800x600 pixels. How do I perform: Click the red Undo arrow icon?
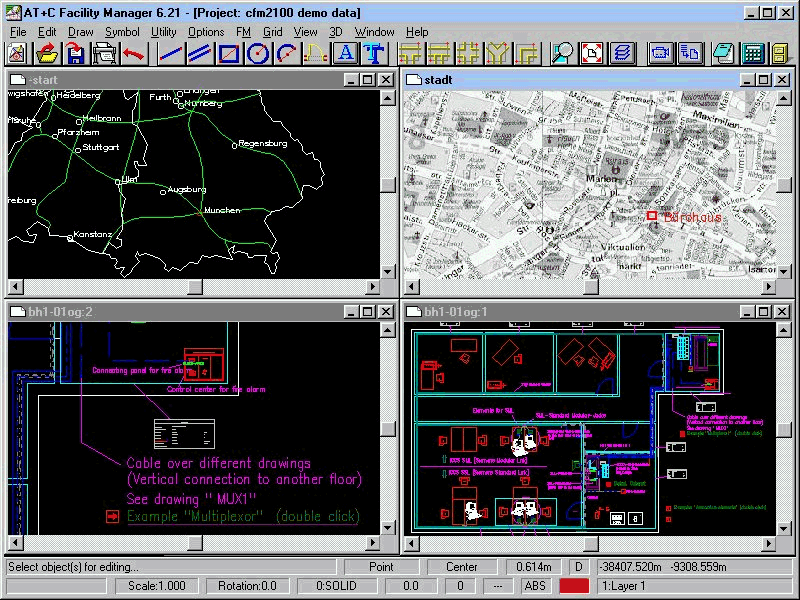click(133, 53)
